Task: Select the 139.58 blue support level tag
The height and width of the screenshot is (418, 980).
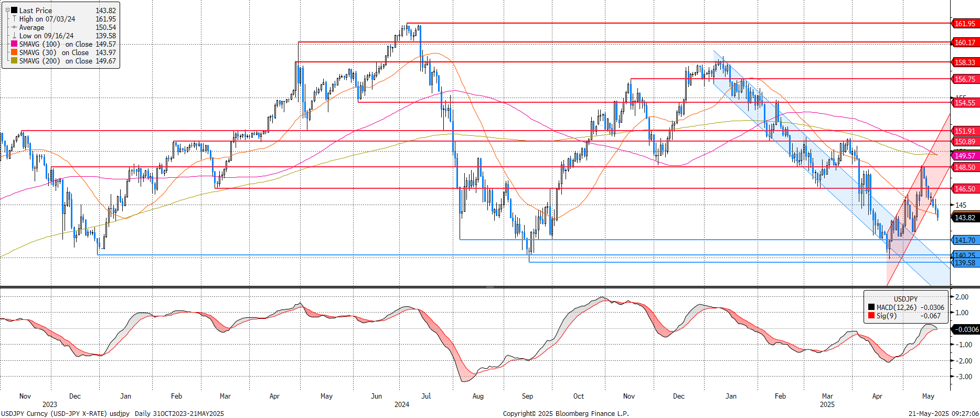Action: point(965,263)
